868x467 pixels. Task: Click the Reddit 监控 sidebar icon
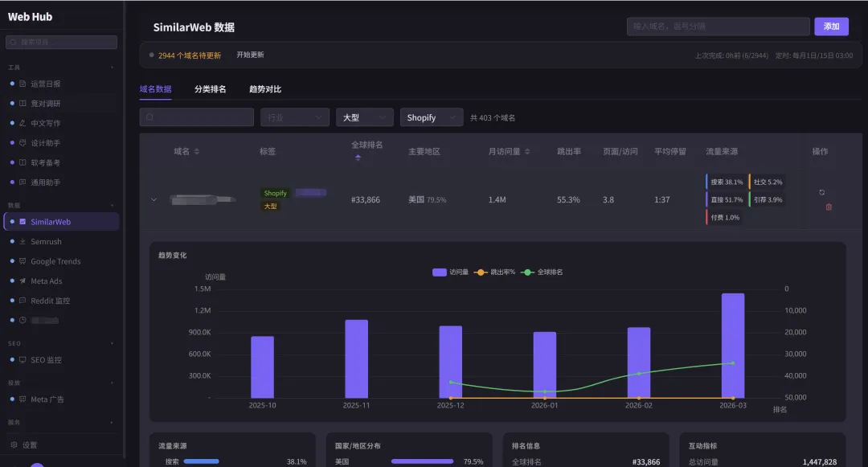(x=23, y=301)
